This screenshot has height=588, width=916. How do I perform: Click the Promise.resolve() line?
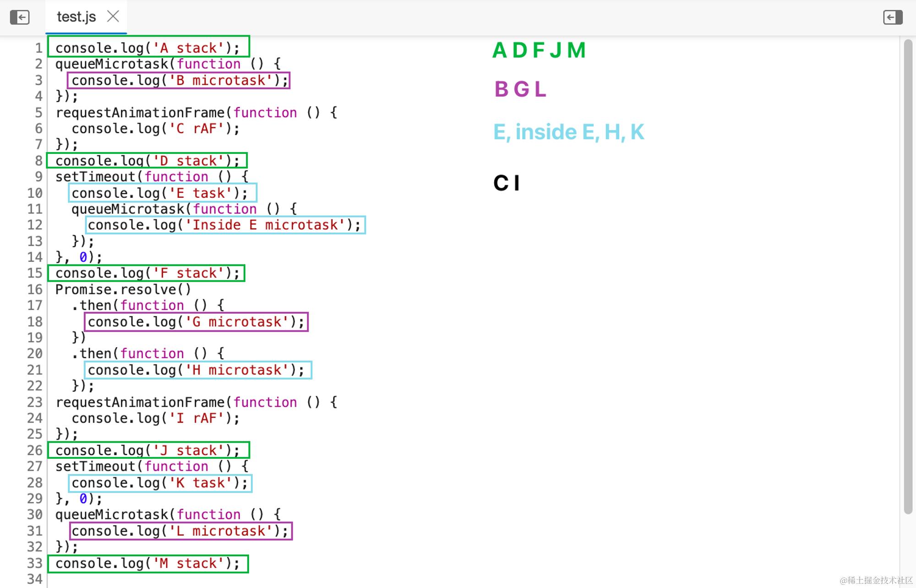(123, 289)
